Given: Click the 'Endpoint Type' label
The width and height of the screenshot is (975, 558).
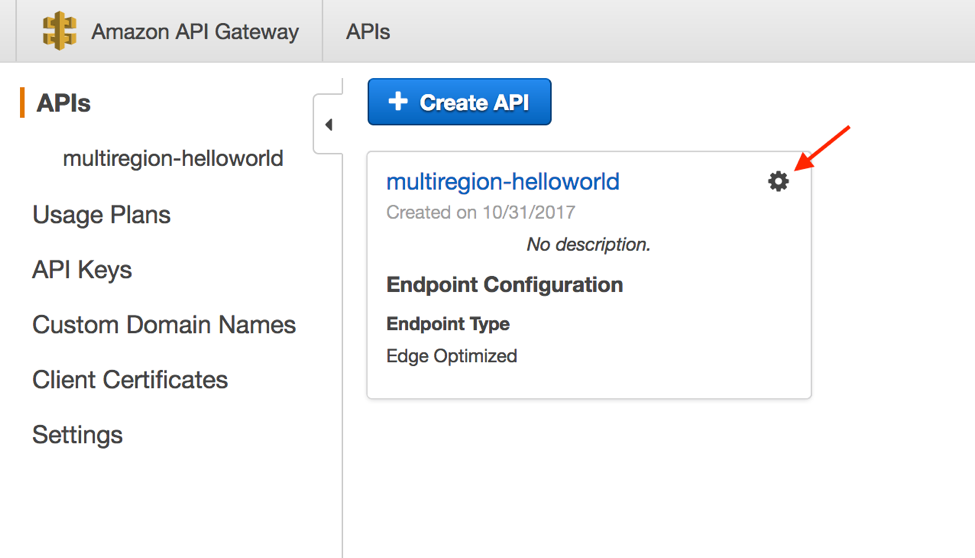Looking at the screenshot, I should tap(448, 323).
